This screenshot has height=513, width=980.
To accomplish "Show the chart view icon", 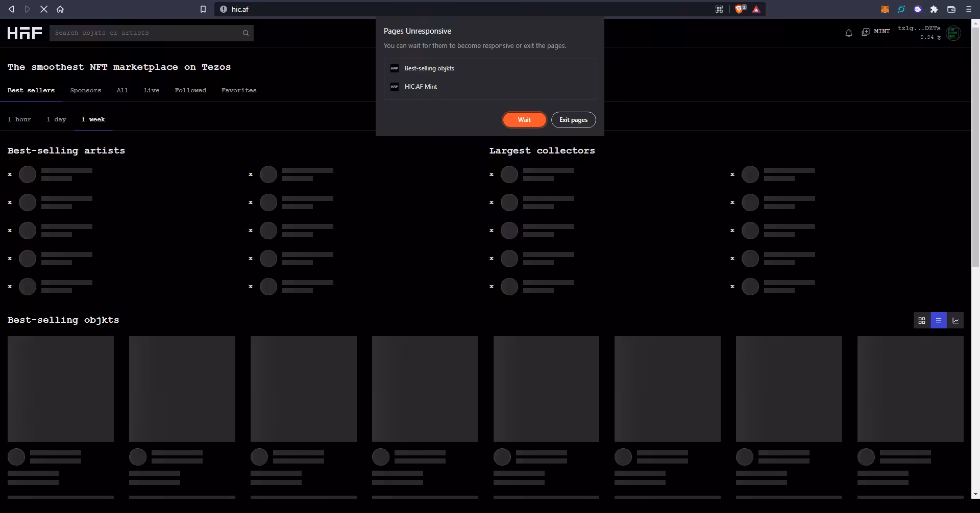I will [x=955, y=320].
